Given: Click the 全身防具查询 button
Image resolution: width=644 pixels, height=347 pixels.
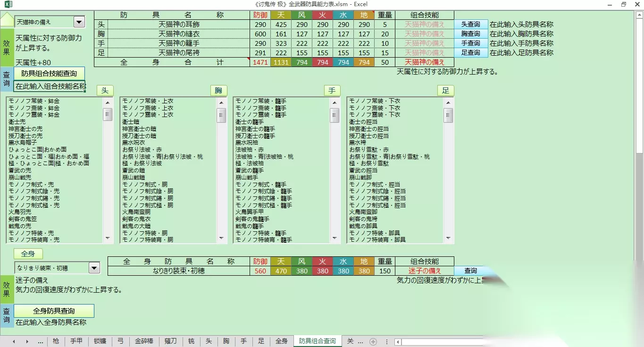Looking at the screenshot, I should coord(54,311).
